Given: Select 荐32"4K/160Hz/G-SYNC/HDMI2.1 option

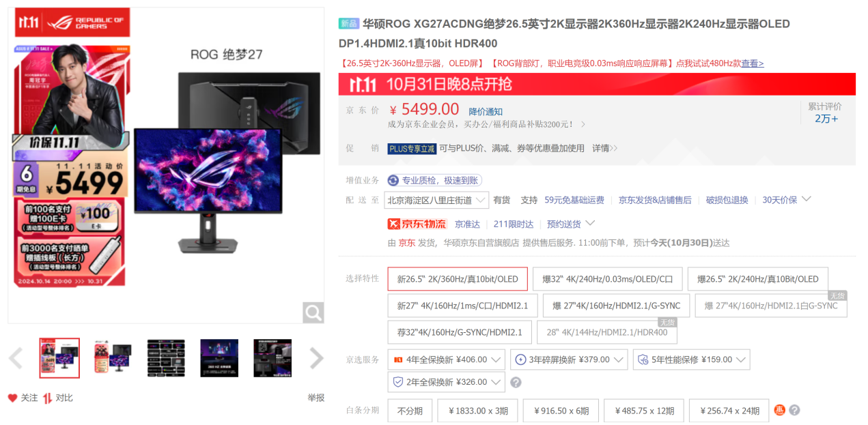Looking at the screenshot, I should 460,332.
